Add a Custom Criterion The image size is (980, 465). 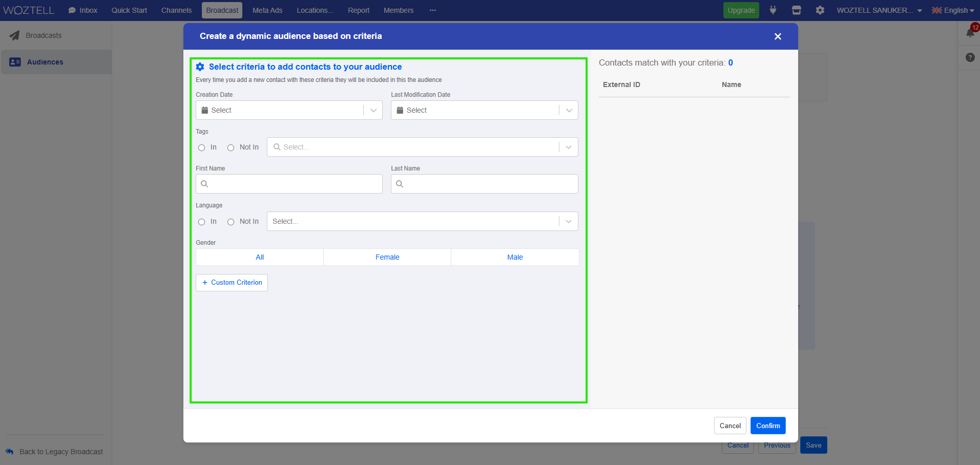pos(232,283)
